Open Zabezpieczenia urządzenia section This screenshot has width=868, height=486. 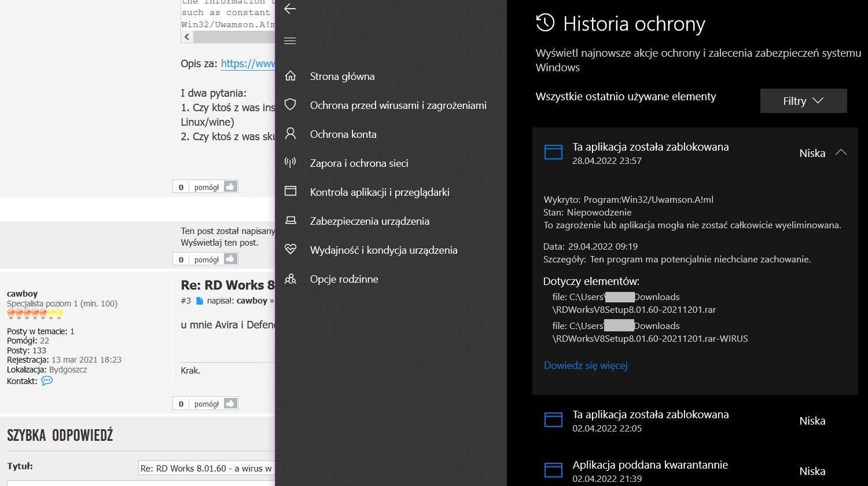[370, 221]
